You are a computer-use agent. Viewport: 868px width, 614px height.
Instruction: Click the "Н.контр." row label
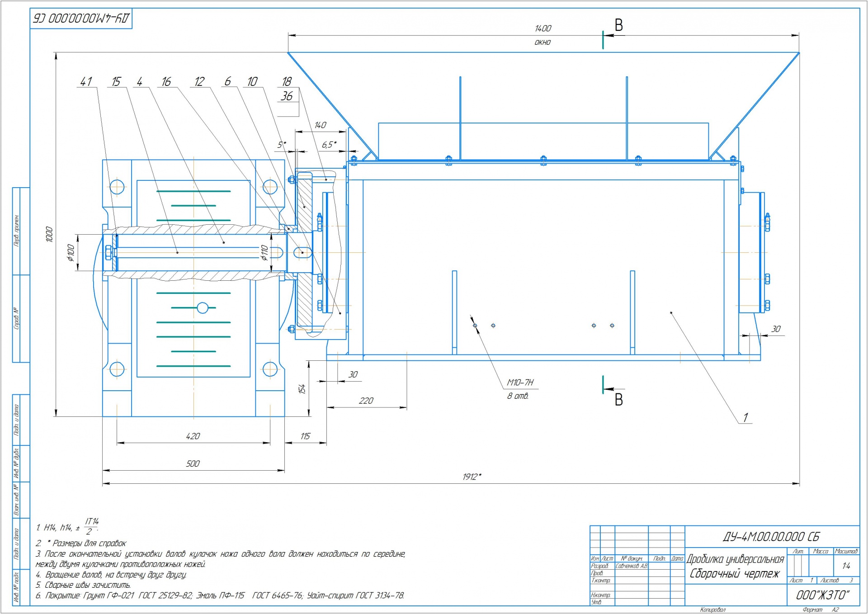coord(601,595)
